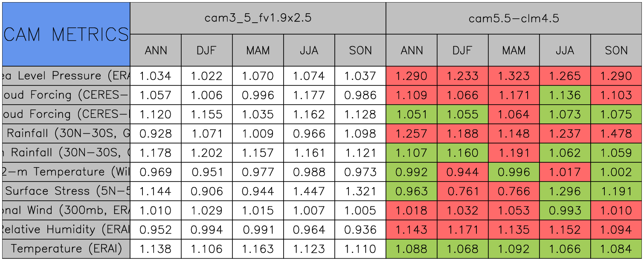The image size is (644, 261).
Task: Select the Temperature (ERAI) row label
Action: pyautogui.click(x=66, y=249)
